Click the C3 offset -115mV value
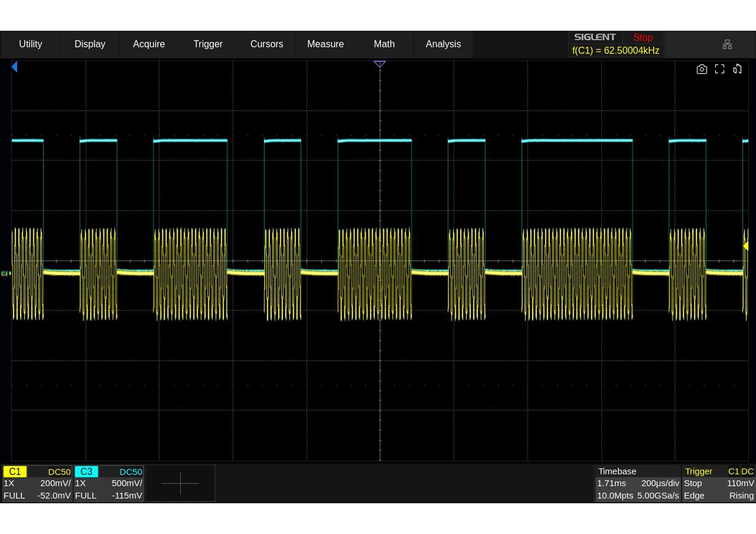This screenshot has width=756, height=534. pyautogui.click(x=127, y=496)
